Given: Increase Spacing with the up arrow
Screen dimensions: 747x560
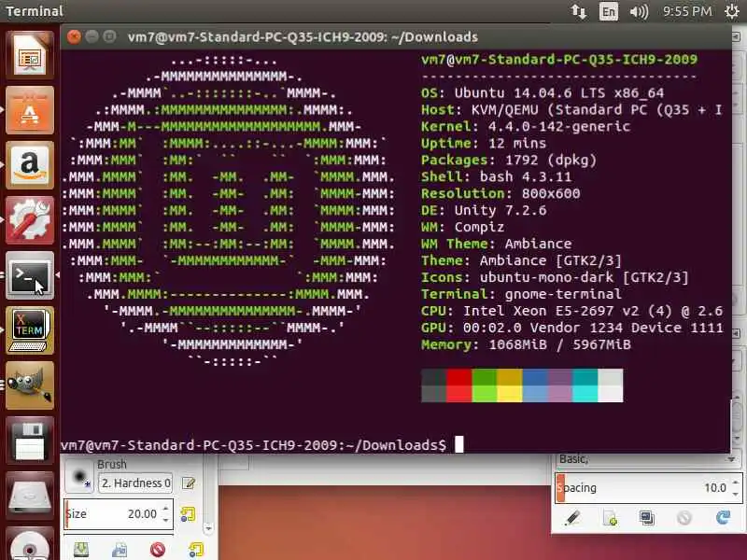Looking at the screenshot, I should pyautogui.click(x=736, y=483).
